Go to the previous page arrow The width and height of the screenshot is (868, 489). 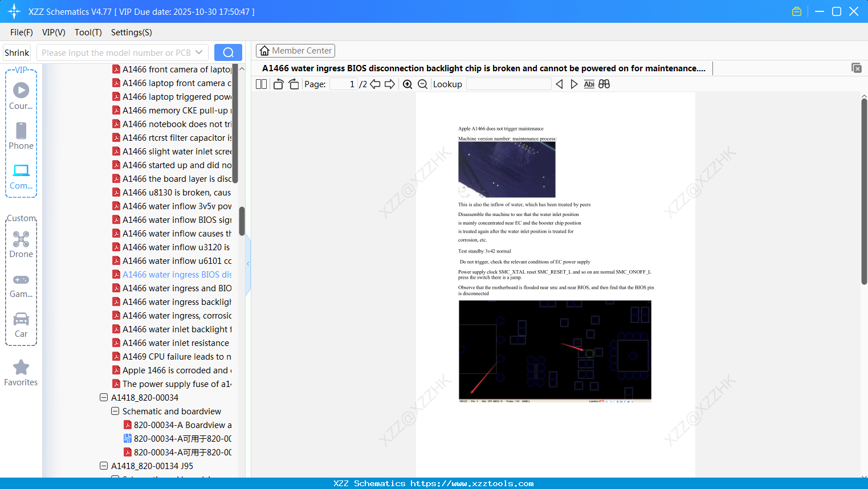[x=375, y=84]
